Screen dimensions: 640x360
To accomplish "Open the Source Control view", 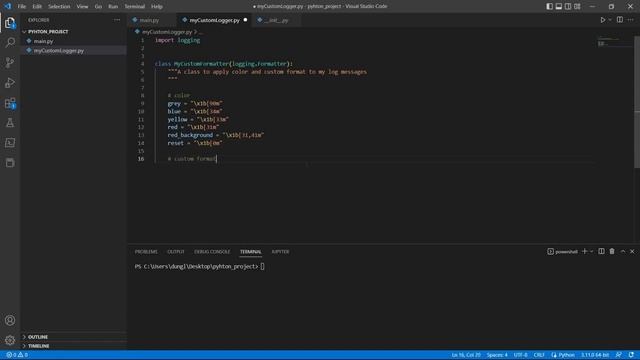I will coord(10,62).
